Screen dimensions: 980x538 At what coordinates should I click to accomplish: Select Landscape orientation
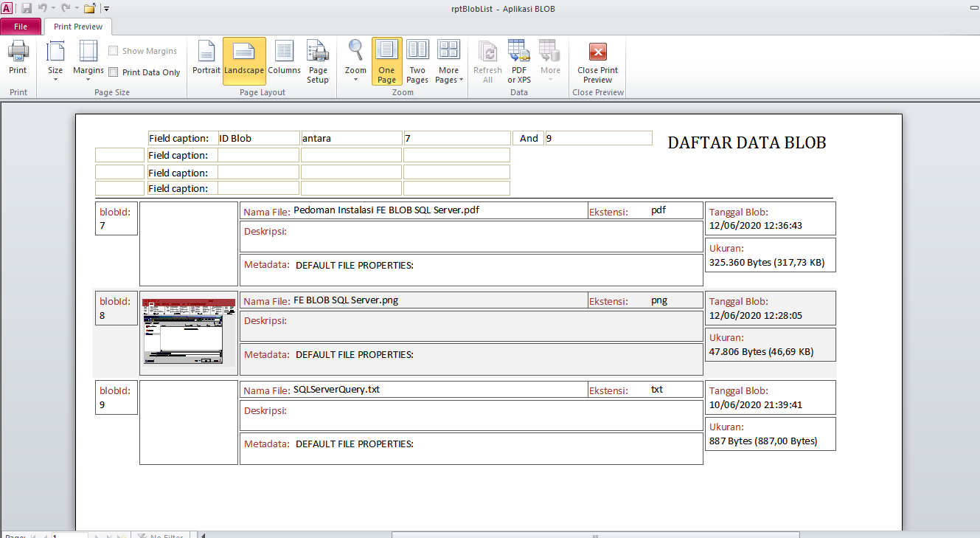pyautogui.click(x=243, y=61)
